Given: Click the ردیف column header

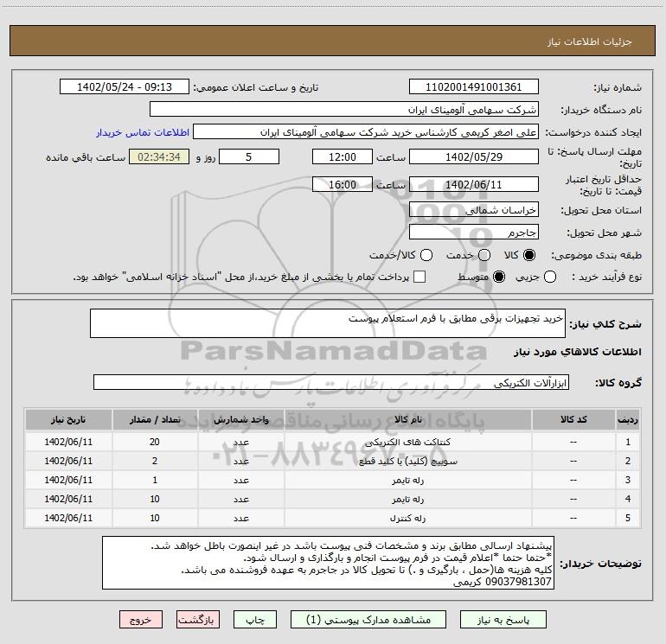Looking at the screenshot, I should click(x=628, y=419).
